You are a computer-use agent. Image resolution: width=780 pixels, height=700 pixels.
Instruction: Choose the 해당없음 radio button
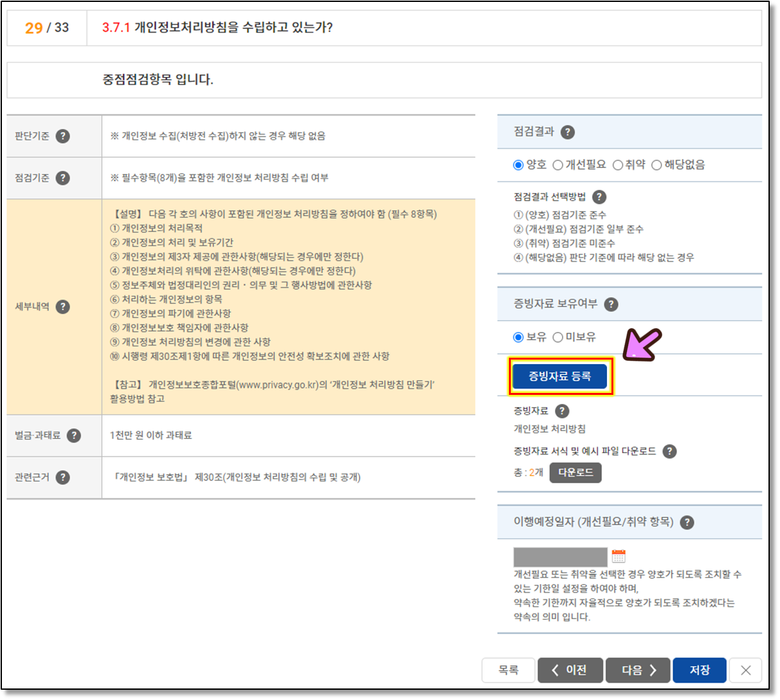pyautogui.click(x=656, y=165)
